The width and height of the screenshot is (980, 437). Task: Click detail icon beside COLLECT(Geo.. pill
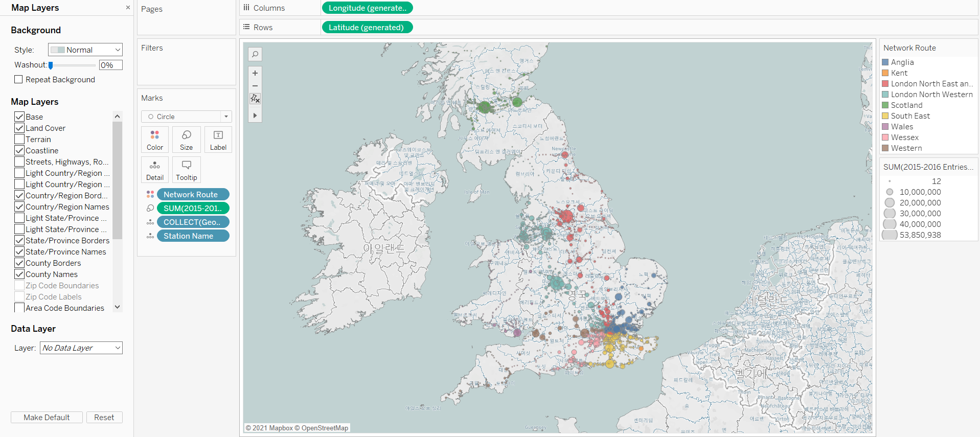tap(150, 222)
